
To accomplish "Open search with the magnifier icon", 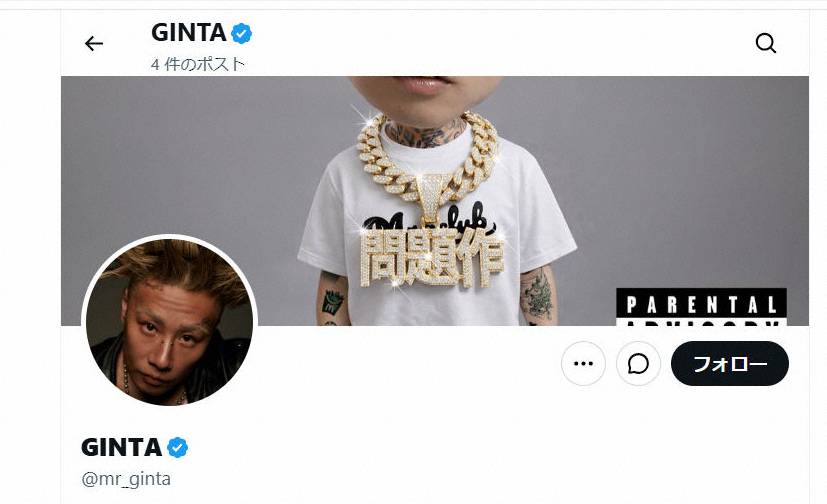I will point(765,43).
